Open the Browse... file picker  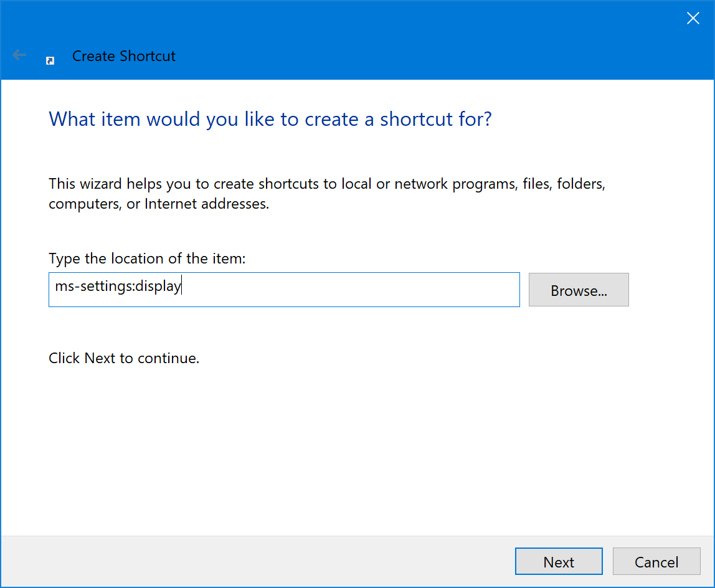pyautogui.click(x=579, y=290)
